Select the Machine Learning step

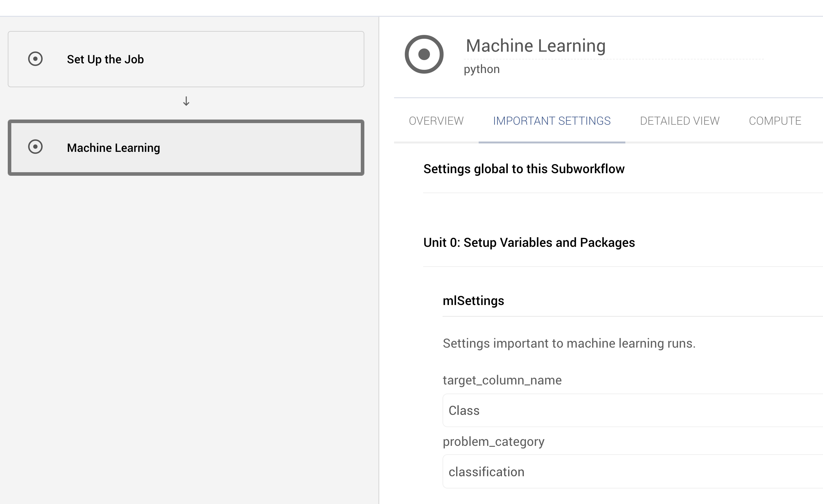(186, 147)
